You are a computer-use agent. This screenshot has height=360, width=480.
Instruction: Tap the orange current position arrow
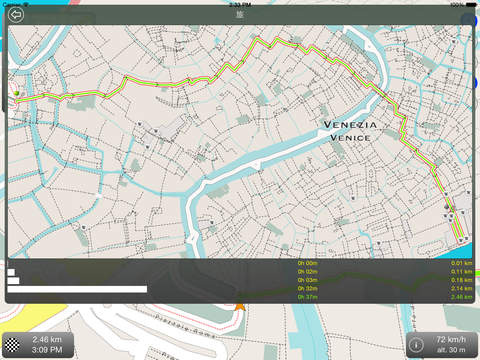240,306
